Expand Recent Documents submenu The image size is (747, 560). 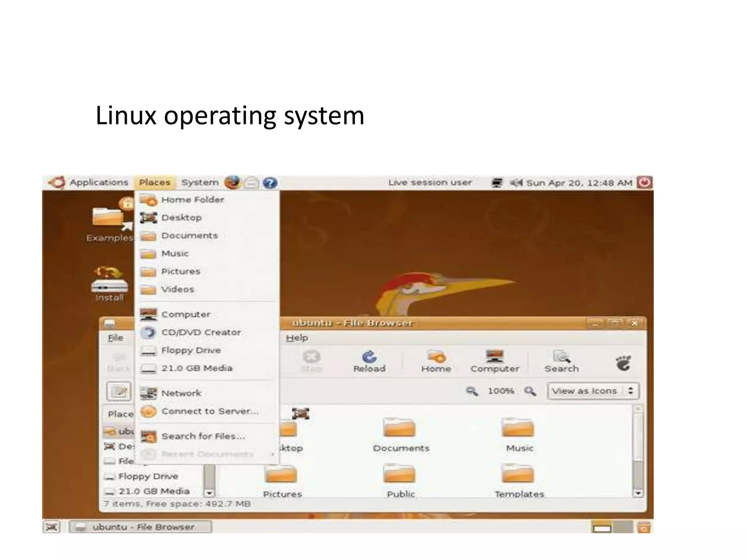pos(207,454)
